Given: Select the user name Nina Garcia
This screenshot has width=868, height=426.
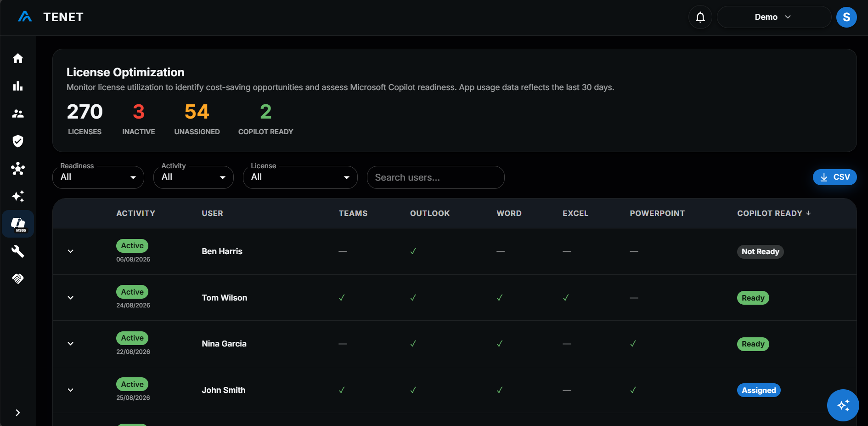Looking at the screenshot, I should (x=224, y=344).
